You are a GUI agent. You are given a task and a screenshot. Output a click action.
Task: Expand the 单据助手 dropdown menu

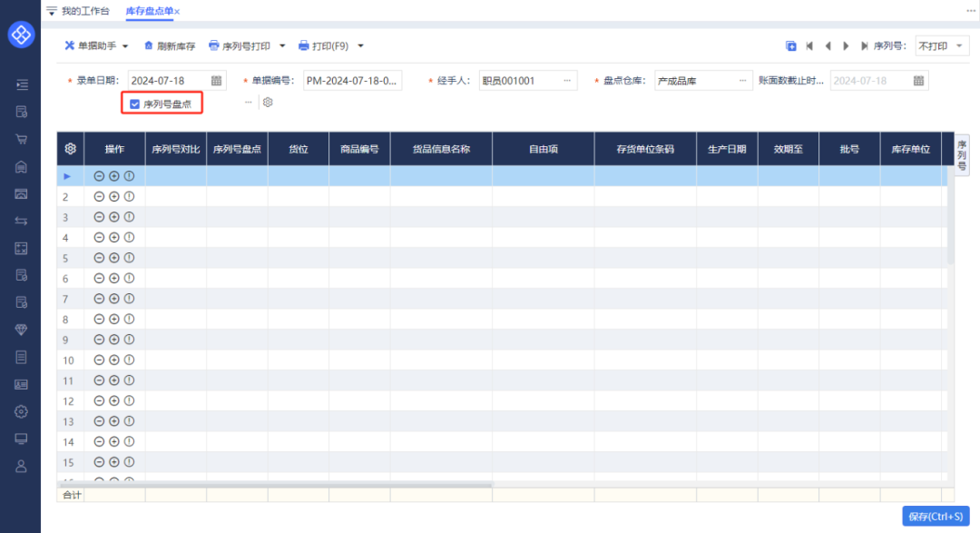125,45
